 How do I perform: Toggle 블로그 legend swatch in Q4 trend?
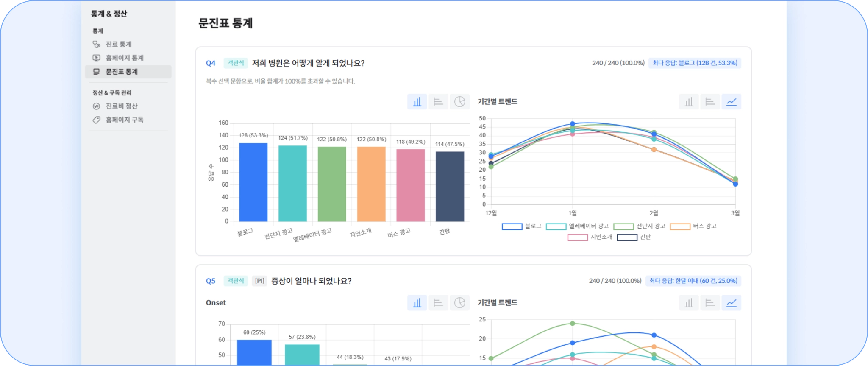(512, 226)
